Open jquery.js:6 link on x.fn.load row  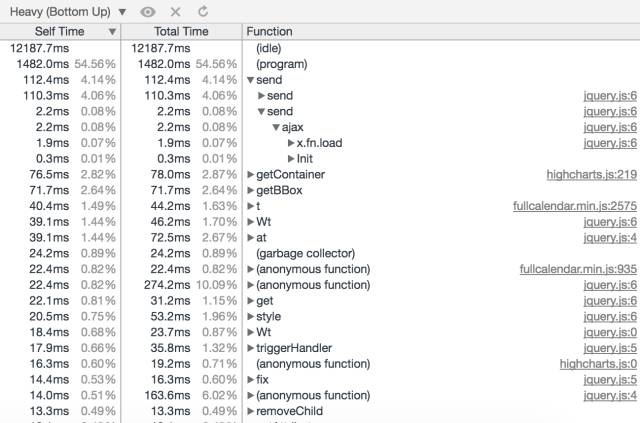point(610,143)
